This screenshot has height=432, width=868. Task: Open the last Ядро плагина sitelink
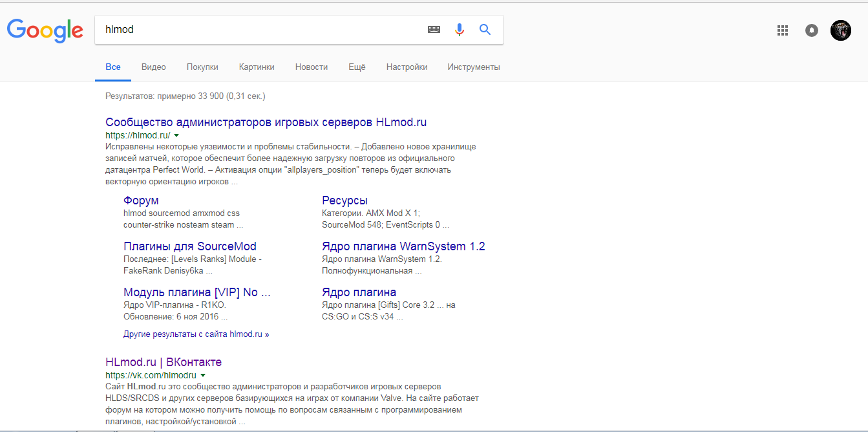[359, 292]
